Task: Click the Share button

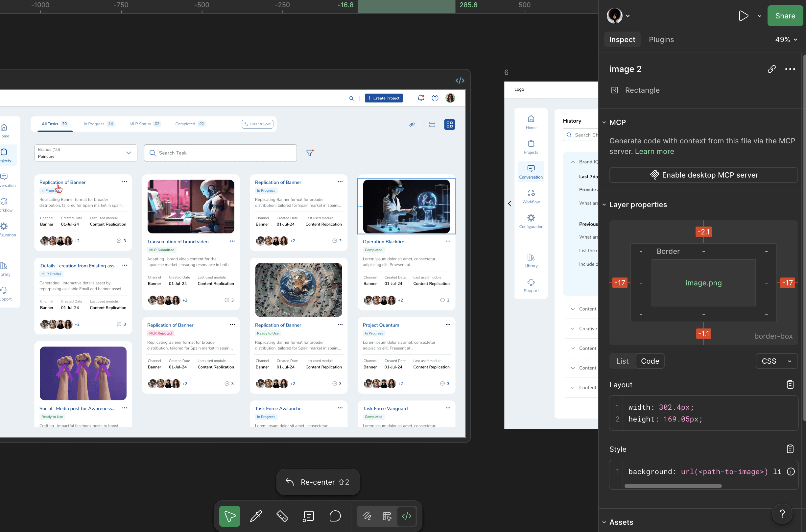Action: (x=785, y=15)
